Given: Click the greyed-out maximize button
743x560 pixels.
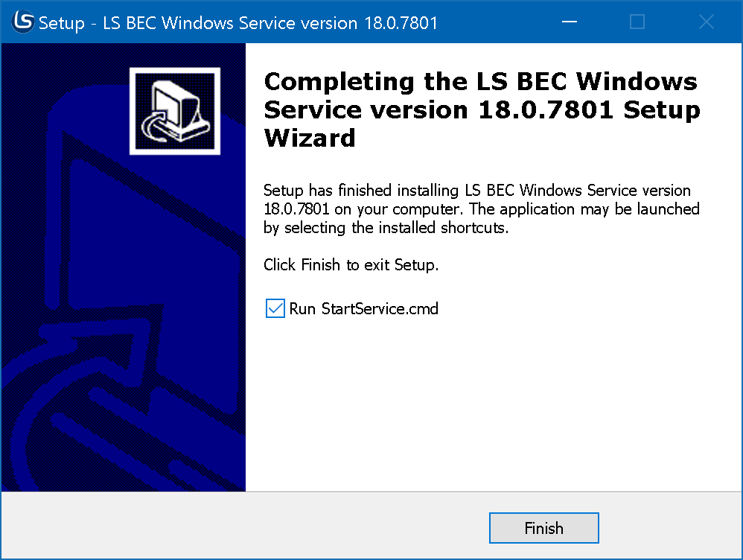Looking at the screenshot, I should (637, 22).
